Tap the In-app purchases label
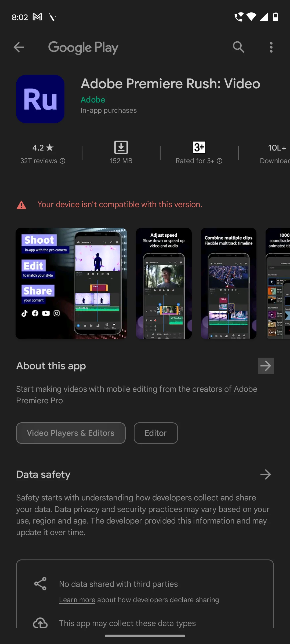This screenshot has width=290, height=644. pos(108,111)
